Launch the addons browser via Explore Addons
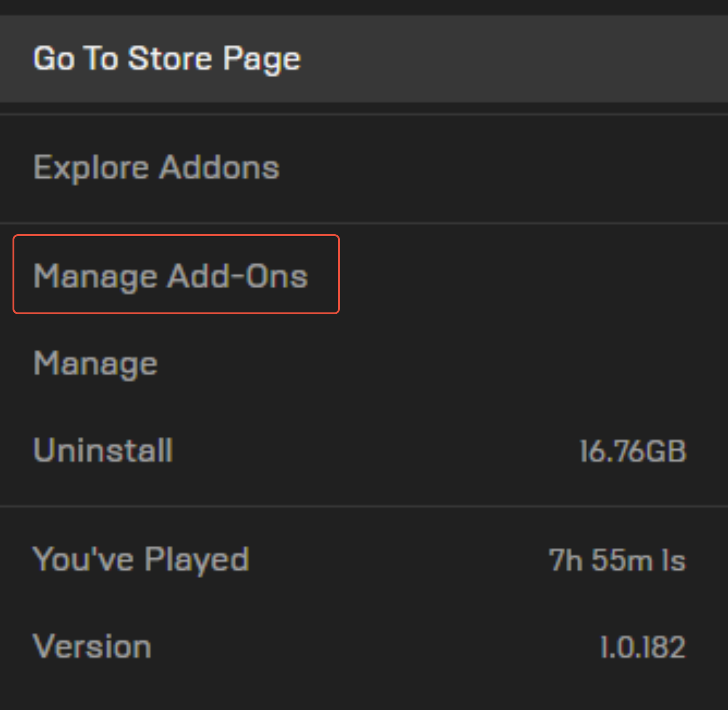 (156, 168)
